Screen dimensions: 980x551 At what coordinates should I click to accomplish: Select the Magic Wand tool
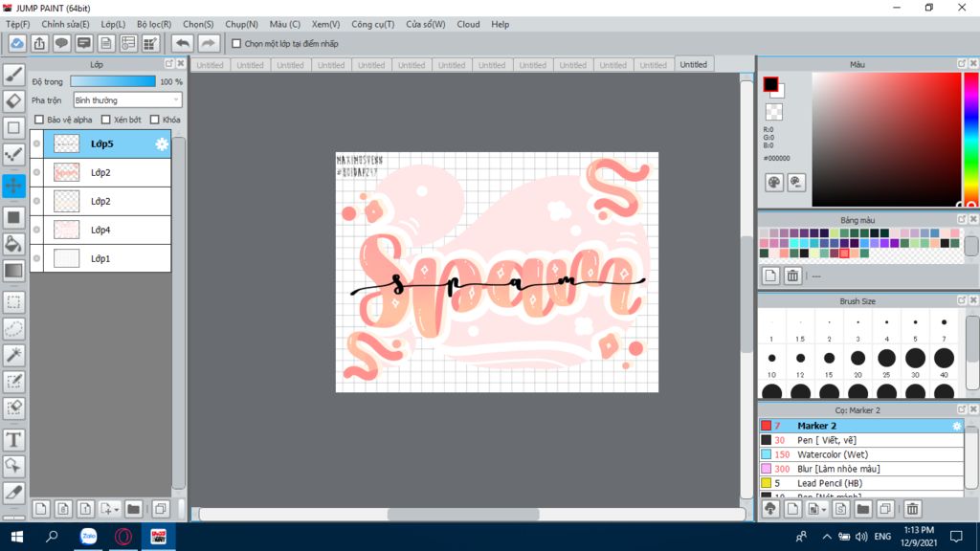[13, 355]
